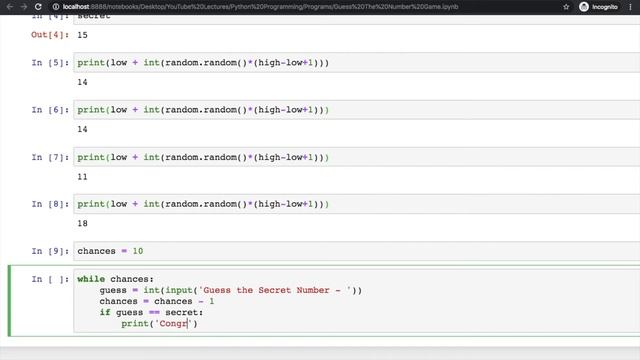Image resolution: width=640 pixels, height=360 pixels.
Task: Go forward using browser forward arrow
Action: 24,7
